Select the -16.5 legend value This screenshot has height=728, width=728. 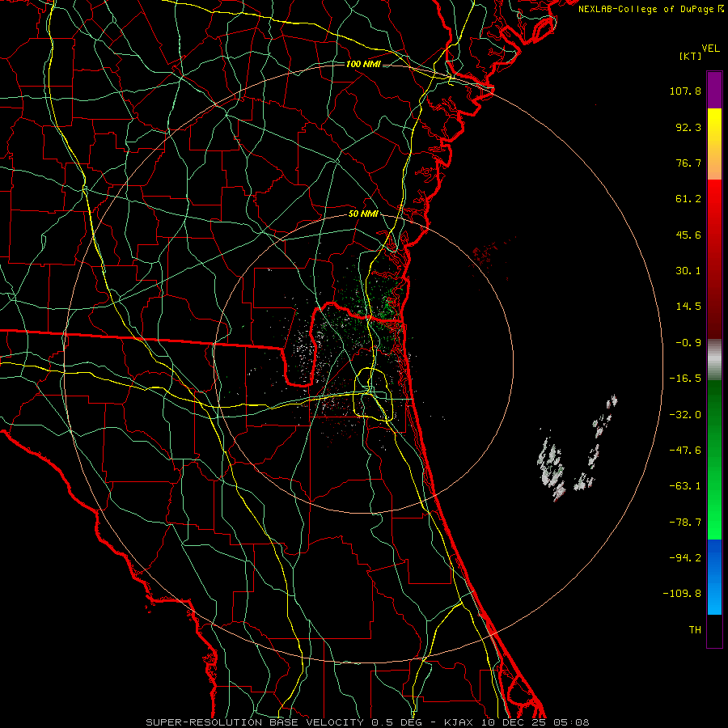[685, 379]
